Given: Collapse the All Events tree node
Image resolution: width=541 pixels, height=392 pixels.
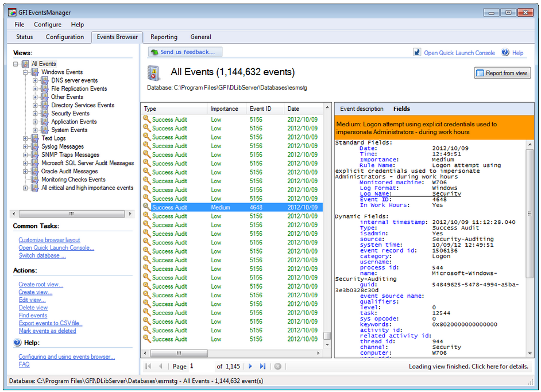Looking at the screenshot, I should [16, 64].
